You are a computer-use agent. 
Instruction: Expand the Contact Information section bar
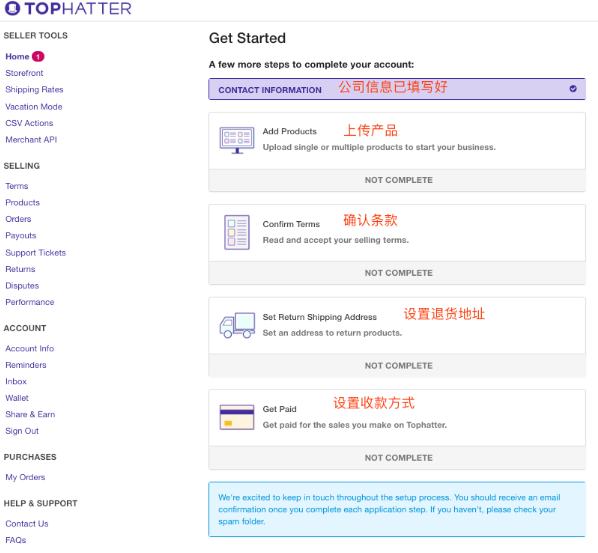pyautogui.click(x=397, y=89)
